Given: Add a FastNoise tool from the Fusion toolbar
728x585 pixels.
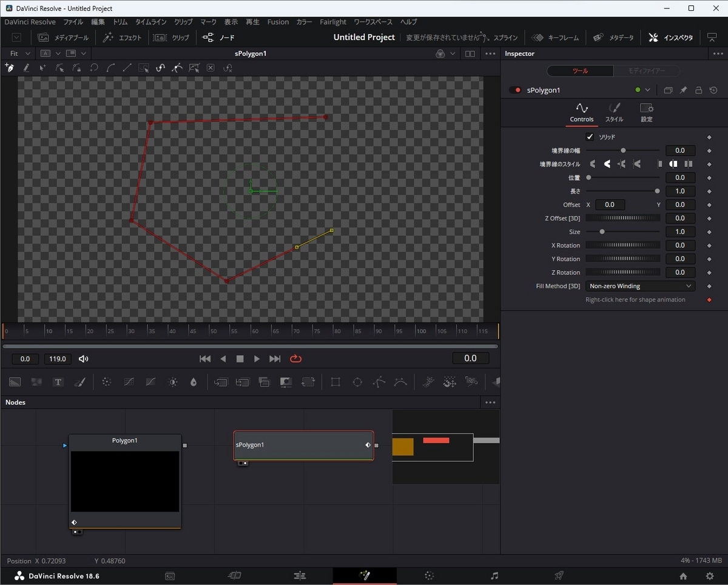Looking at the screenshot, I should pos(36,382).
